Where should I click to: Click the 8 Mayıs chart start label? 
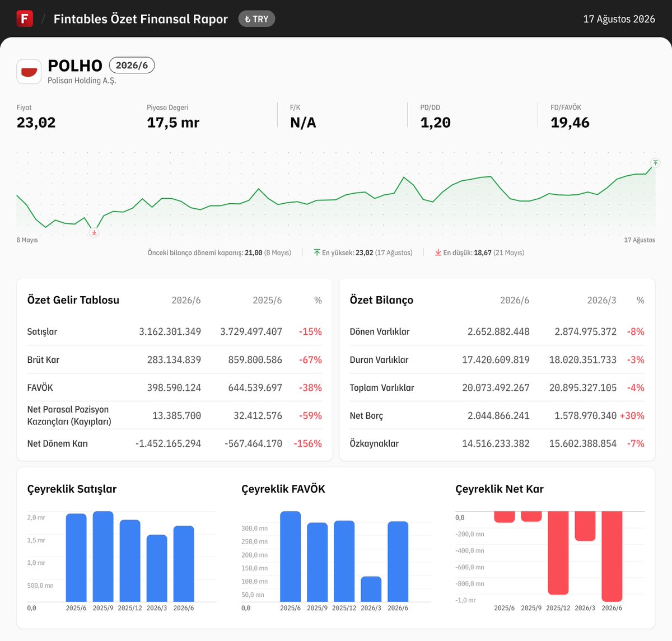click(27, 240)
